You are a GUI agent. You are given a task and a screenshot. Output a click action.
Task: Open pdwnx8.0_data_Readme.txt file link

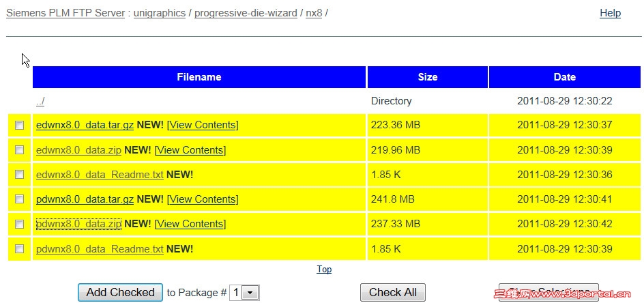tap(100, 249)
